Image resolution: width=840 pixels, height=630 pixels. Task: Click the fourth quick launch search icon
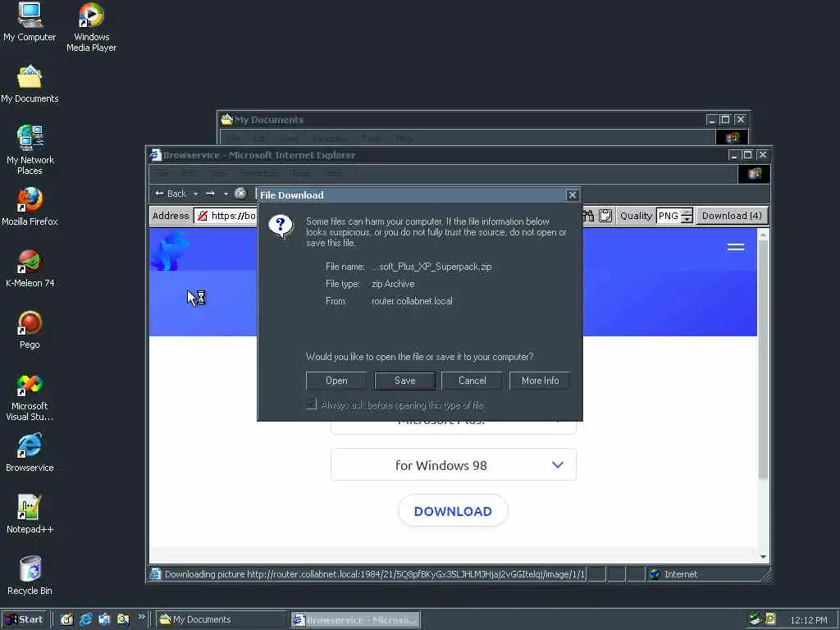pos(123,619)
